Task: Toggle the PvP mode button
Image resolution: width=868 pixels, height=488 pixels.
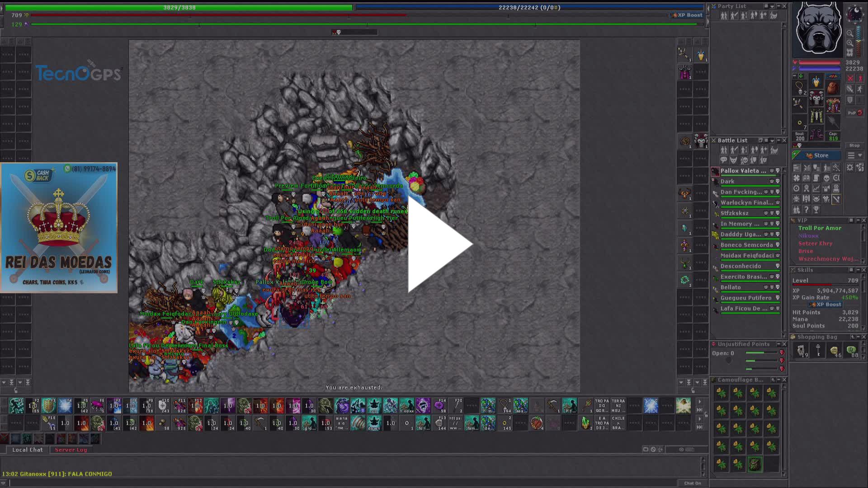Action: [854, 113]
